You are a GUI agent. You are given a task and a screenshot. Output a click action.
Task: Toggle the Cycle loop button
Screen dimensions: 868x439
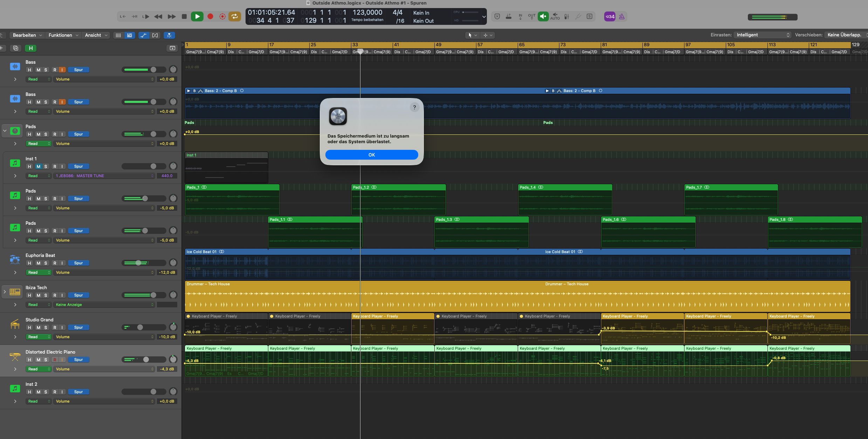coord(234,16)
